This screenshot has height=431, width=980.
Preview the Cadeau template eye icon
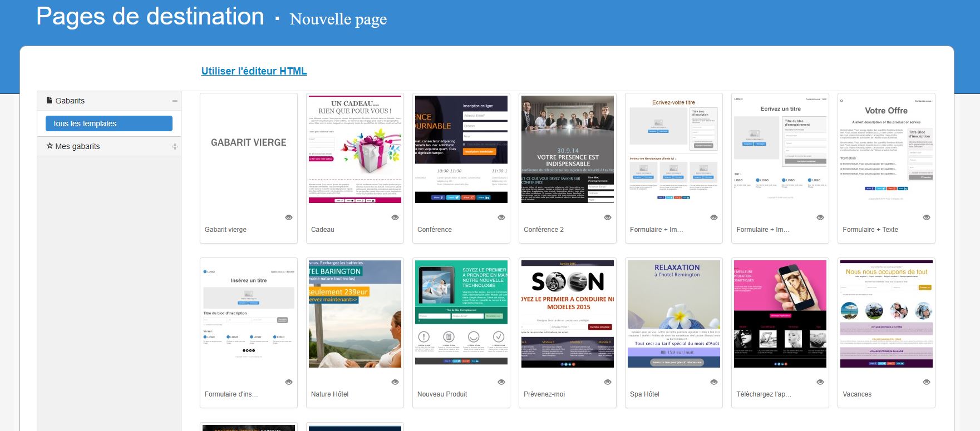point(395,217)
